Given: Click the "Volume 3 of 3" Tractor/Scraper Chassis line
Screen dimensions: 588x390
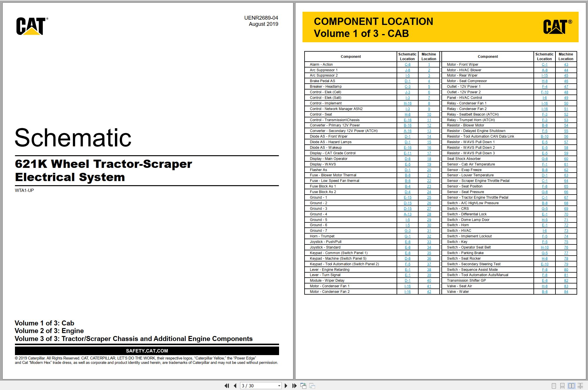Looking at the screenshot, I should (134, 339).
